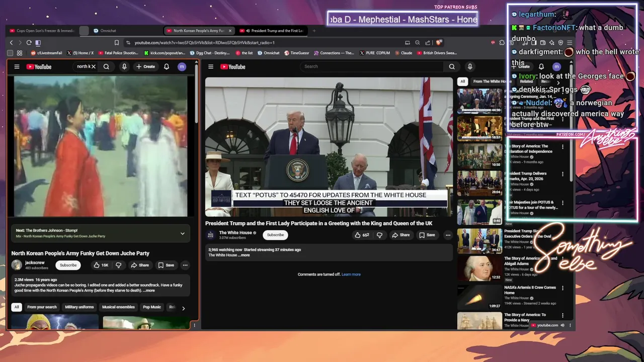Select 'Military uniforms' filter chip
This screenshot has width=644, height=362.
(x=79, y=307)
